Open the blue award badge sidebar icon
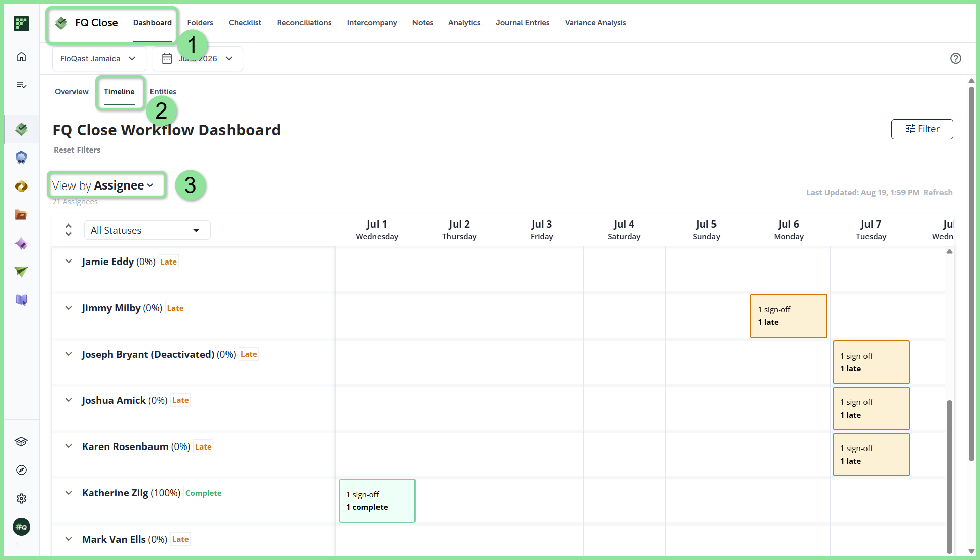Screen dimensions: 980x560 [21, 158]
